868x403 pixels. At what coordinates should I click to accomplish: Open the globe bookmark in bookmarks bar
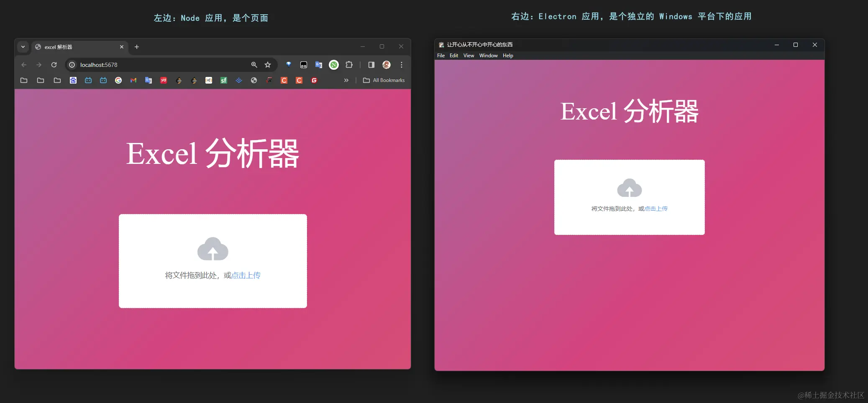point(254,80)
